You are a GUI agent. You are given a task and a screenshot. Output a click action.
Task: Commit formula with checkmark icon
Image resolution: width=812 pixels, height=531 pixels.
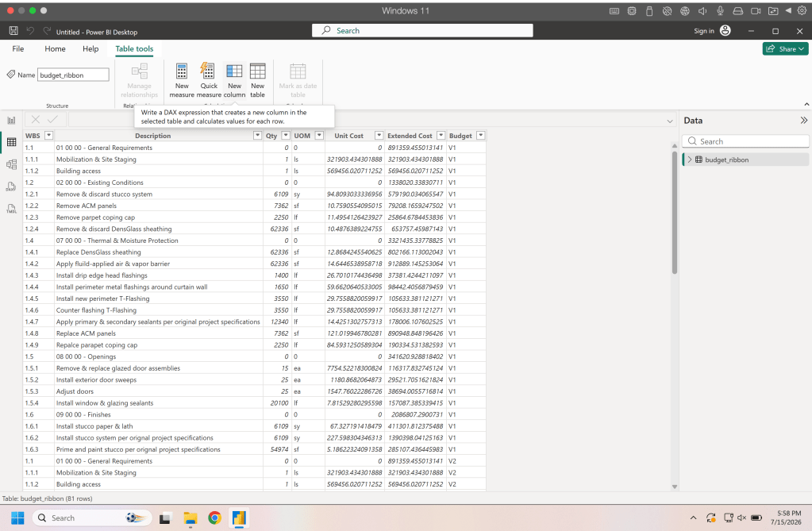click(x=52, y=120)
